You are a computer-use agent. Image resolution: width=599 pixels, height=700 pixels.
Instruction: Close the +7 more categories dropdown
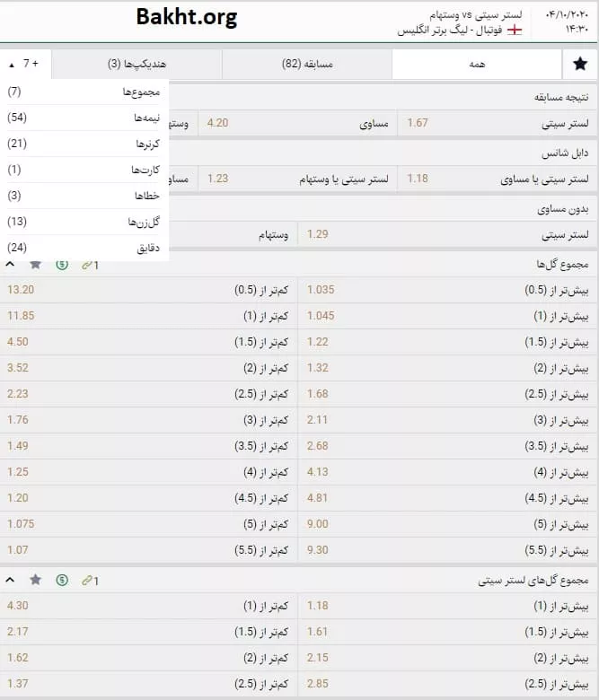tap(25, 64)
